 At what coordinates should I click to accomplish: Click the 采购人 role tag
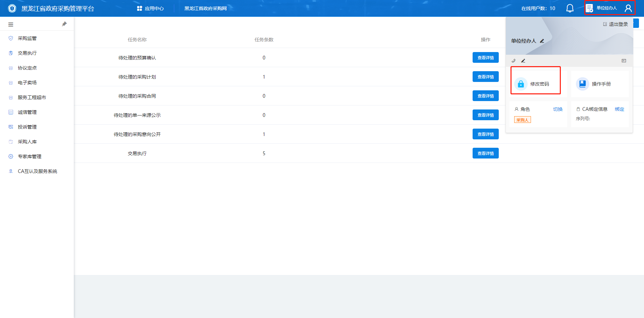pyautogui.click(x=522, y=120)
